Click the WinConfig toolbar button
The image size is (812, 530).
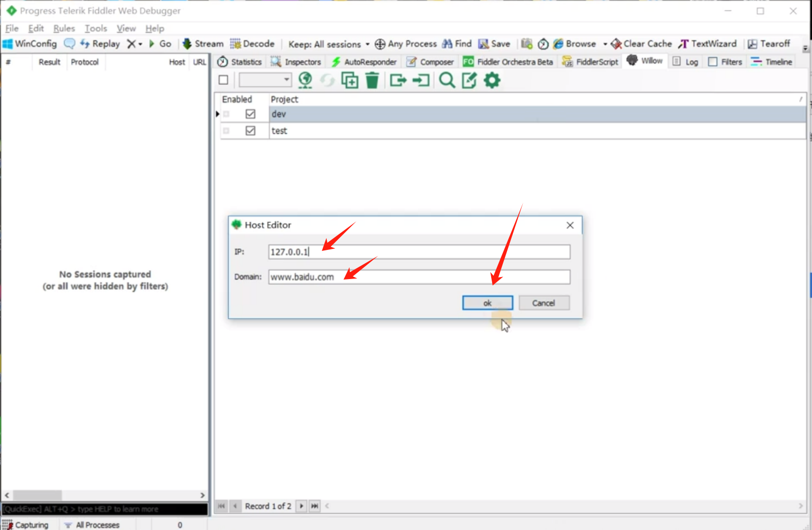(x=30, y=44)
